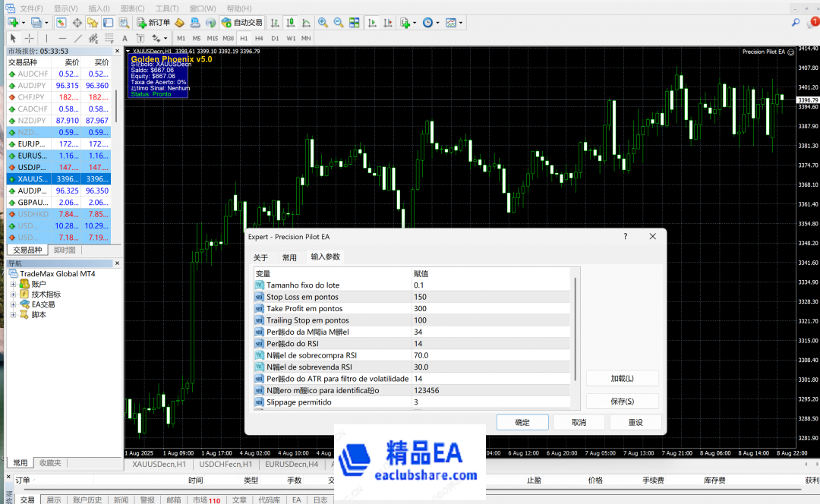
Task: Open the 账户历史 terminal tab
Action: [87, 499]
